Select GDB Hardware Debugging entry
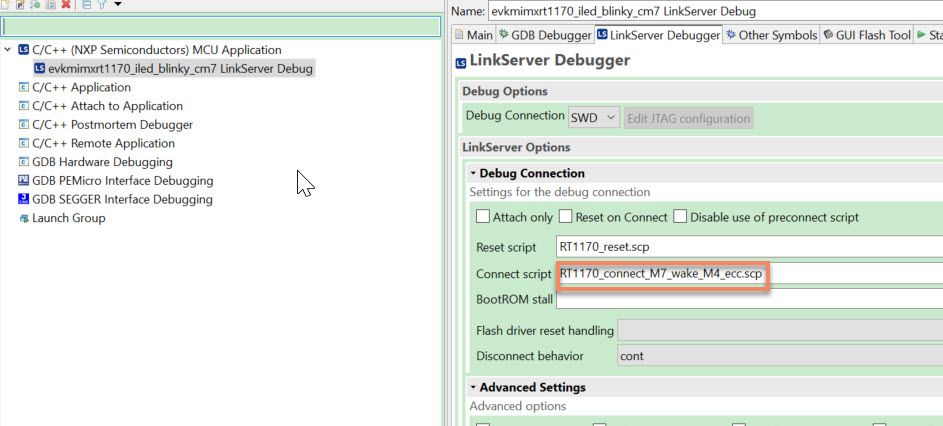This screenshot has height=426, width=943. coord(102,162)
